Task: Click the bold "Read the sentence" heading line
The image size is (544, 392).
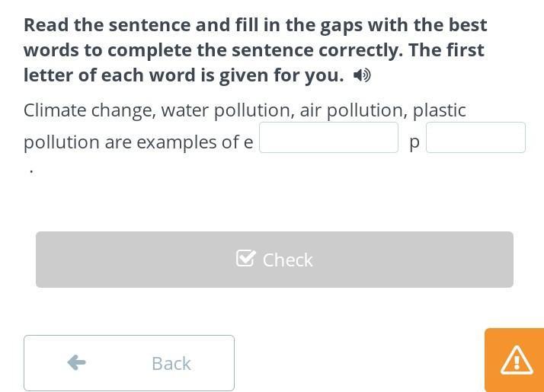Action: [255, 25]
